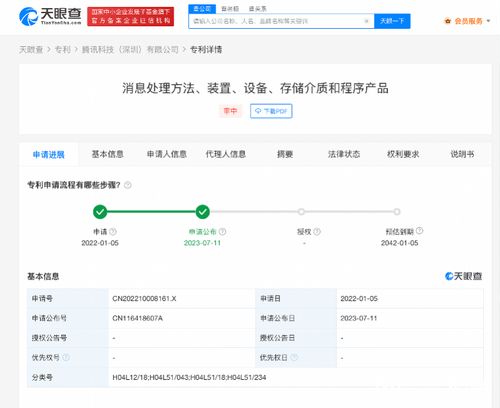Screen dimensions: 500x408
Task: Select the application number CN202210008161.X
Action: [144, 298]
